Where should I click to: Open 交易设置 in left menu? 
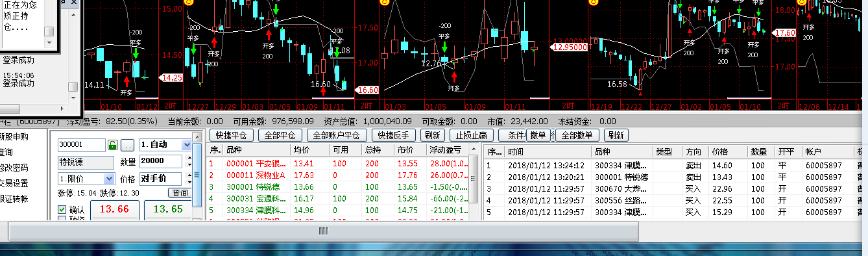(x=14, y=183)
